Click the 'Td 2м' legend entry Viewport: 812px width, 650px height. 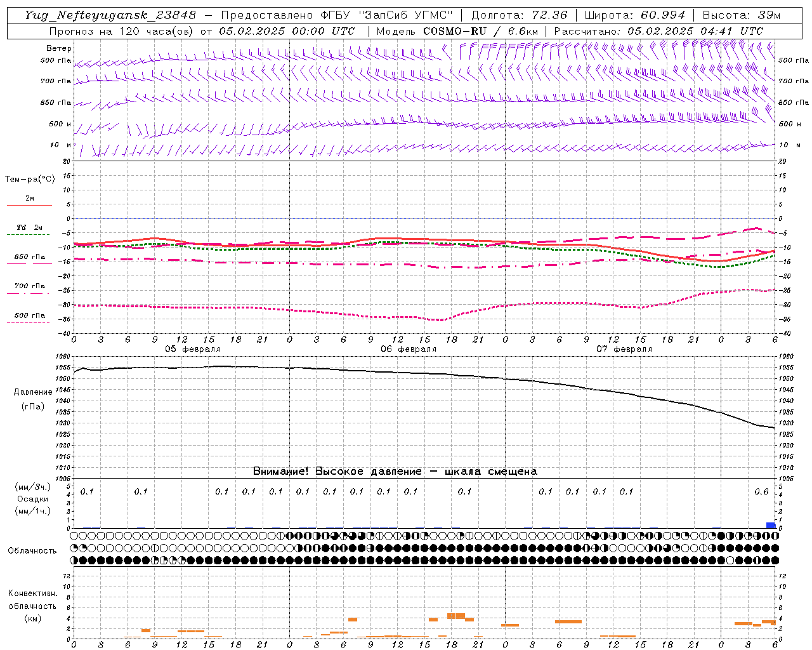pyautogui.click(x=30, y=227)
